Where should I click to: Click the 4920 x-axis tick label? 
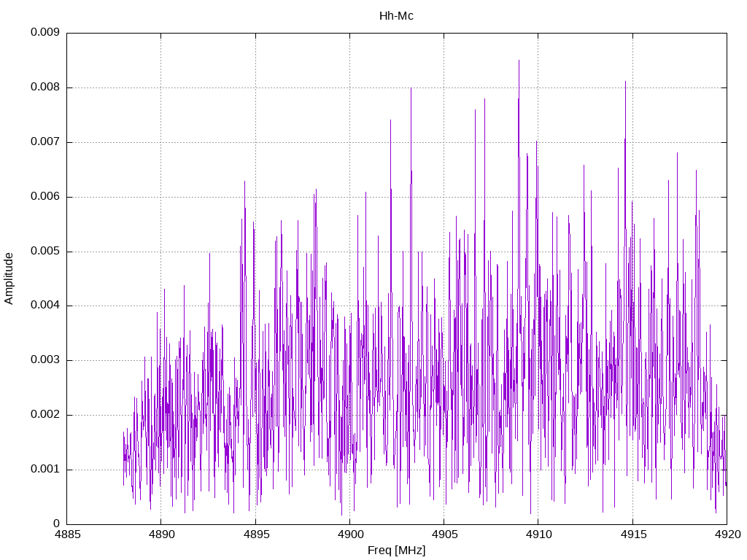[727, 534]
